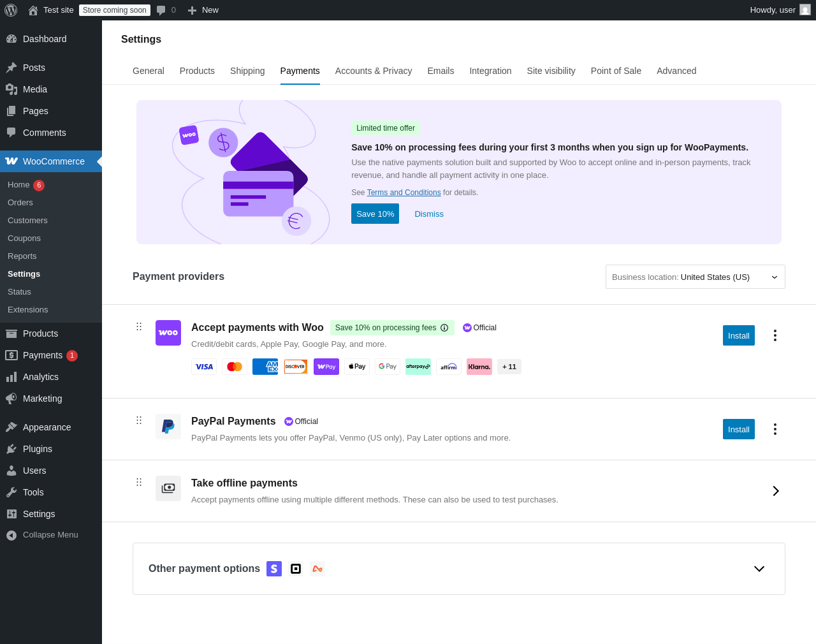Collapse the admin sidebar menu
816x644 pixels.
point(51,535)
